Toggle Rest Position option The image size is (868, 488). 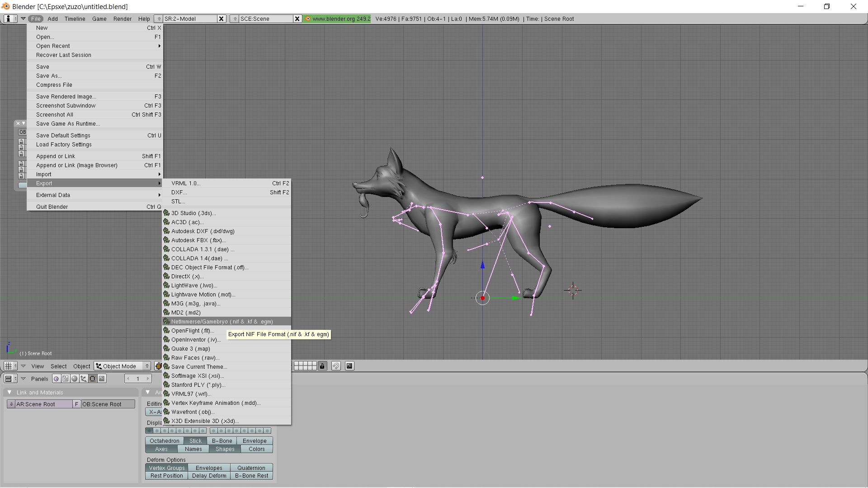[x=166, y=475]
